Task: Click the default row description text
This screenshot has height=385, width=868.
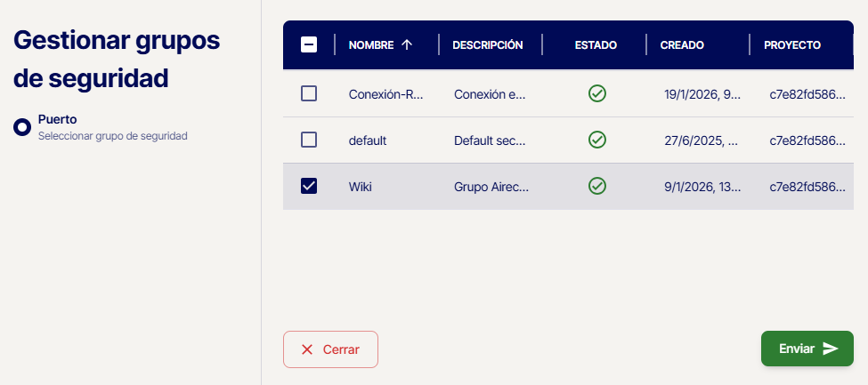Action: click(490, 140)
